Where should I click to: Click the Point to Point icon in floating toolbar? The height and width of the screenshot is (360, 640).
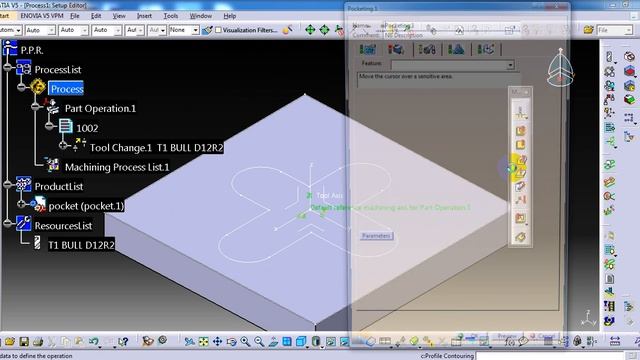point(520,200)
